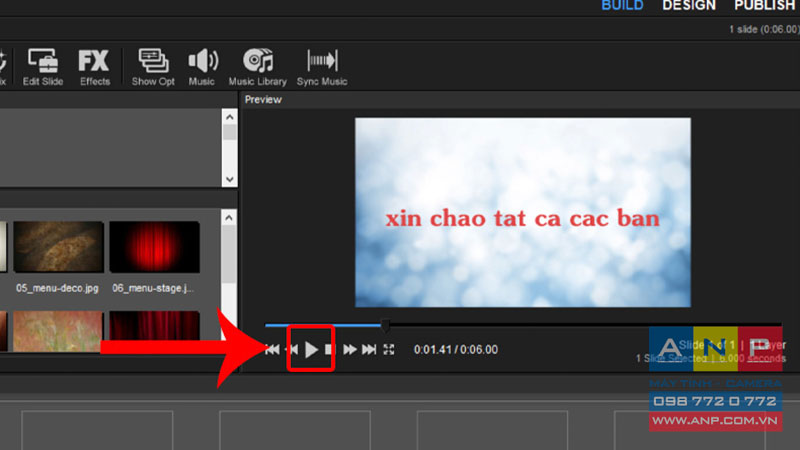Viewport: 800px width, 450px height.
Task: Click the 1 slide (0:06.00) status text
Action: coord(764,29)
